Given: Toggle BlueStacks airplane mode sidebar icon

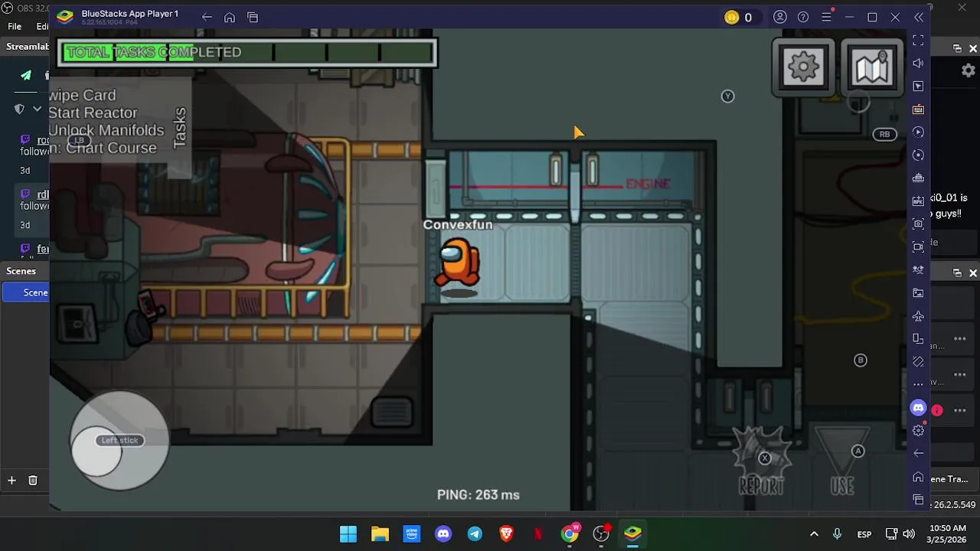Looking at the screenshot, I should pos(919,315).
